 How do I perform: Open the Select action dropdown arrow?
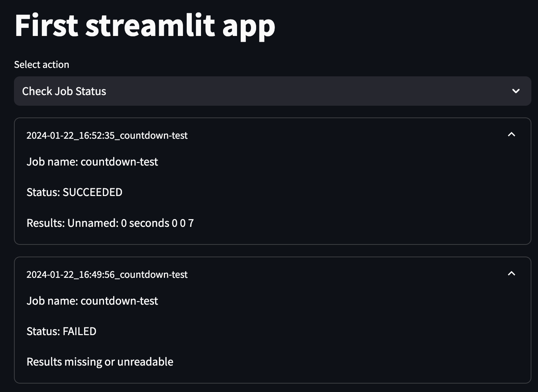point(516,91)
